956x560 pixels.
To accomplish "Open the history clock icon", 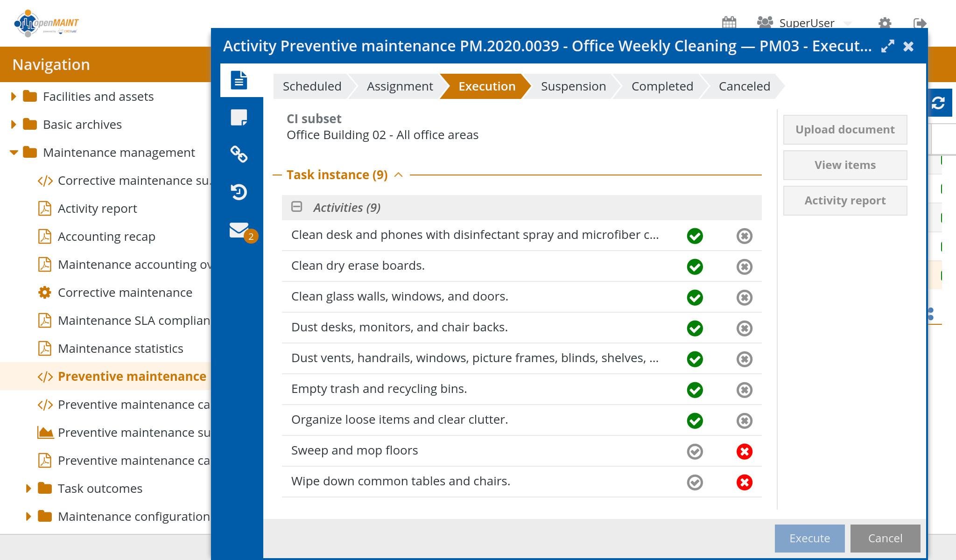I will 239,192.
